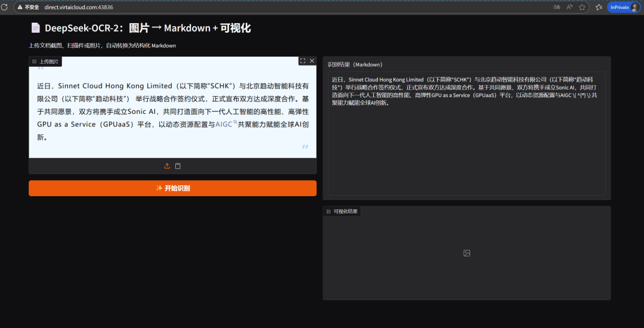The image size is (644, 328).
Task: Add this page to favorites star
Action: pyautogui.click(x=582, y=7)
